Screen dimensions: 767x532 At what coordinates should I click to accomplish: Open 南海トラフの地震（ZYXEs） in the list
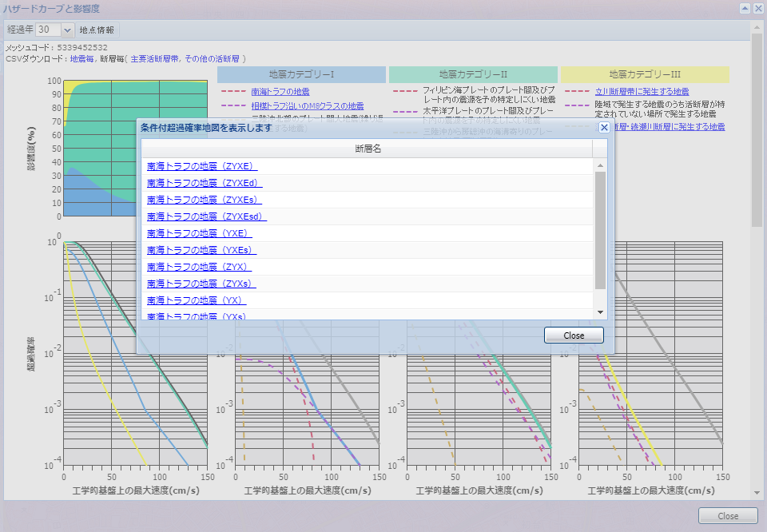click(205, 200)
